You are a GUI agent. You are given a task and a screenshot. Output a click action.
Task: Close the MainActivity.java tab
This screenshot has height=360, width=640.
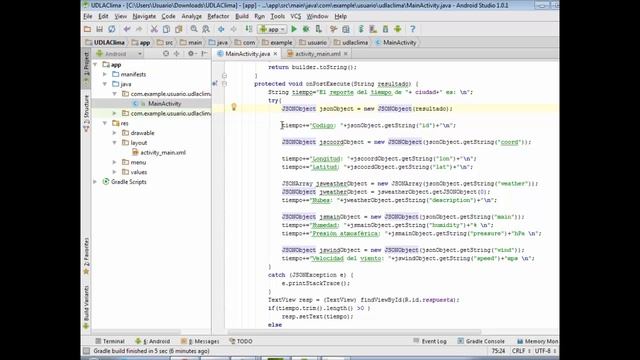tap(276, 53)
